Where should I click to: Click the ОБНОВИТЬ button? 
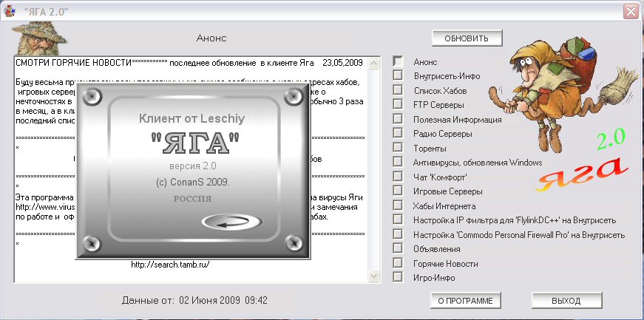[467, 38]
